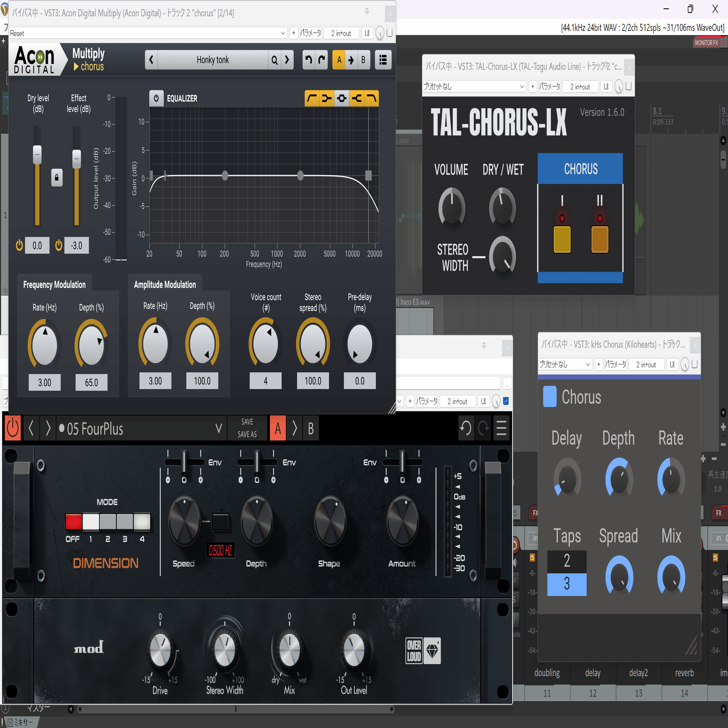Click the Dimension Speed knob

click(183, 522)
